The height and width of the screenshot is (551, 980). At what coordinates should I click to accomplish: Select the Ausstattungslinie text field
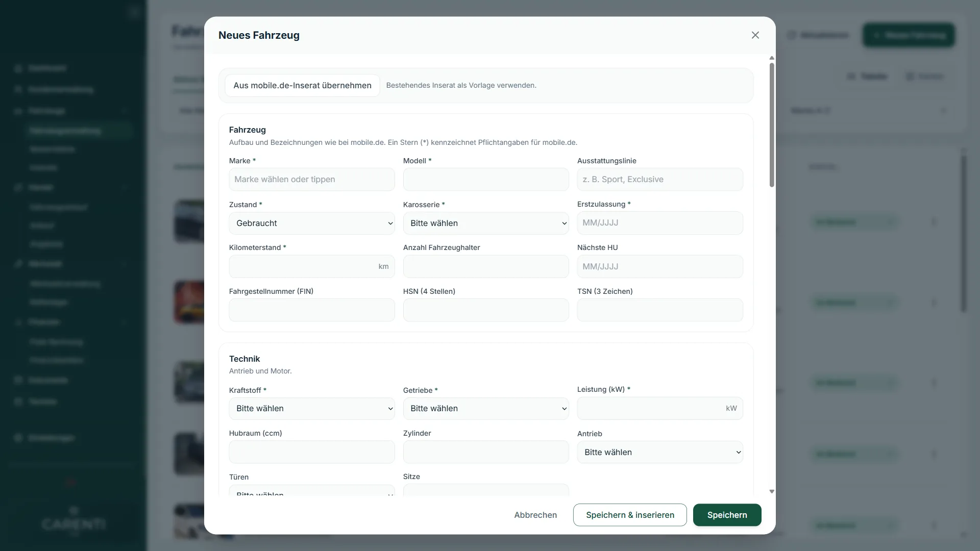pos(660,180)
